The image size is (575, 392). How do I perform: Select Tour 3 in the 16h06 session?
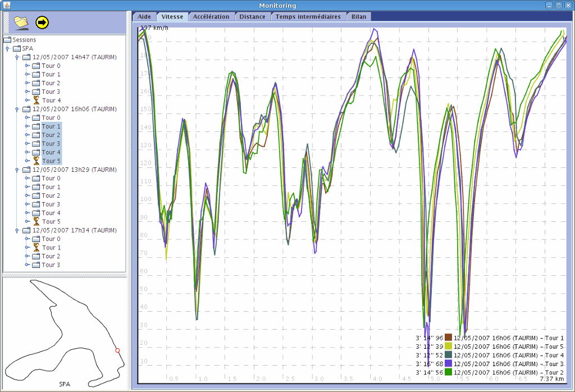point(51,144)
